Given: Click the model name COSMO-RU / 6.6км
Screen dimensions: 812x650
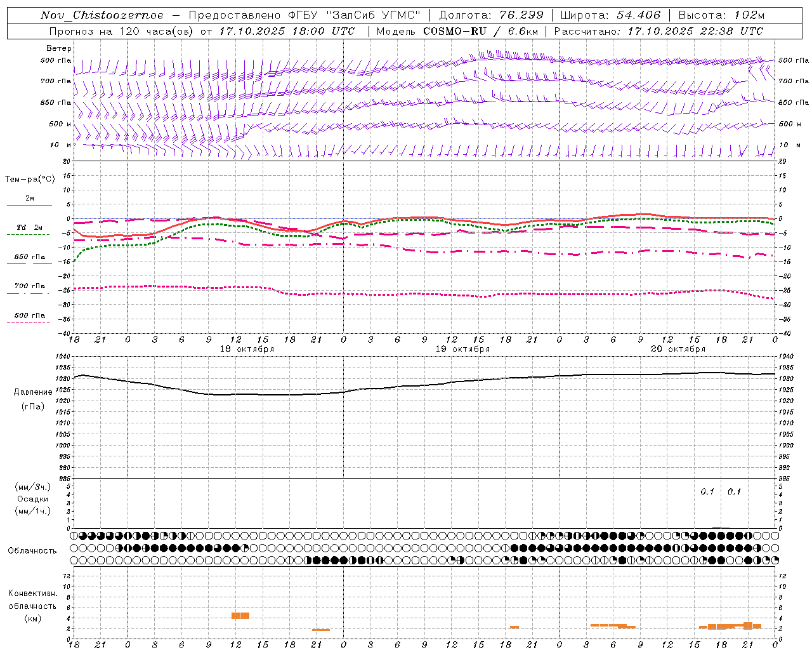Looking at the screenshot, I should pyautogui.click(x=481, y=31).
